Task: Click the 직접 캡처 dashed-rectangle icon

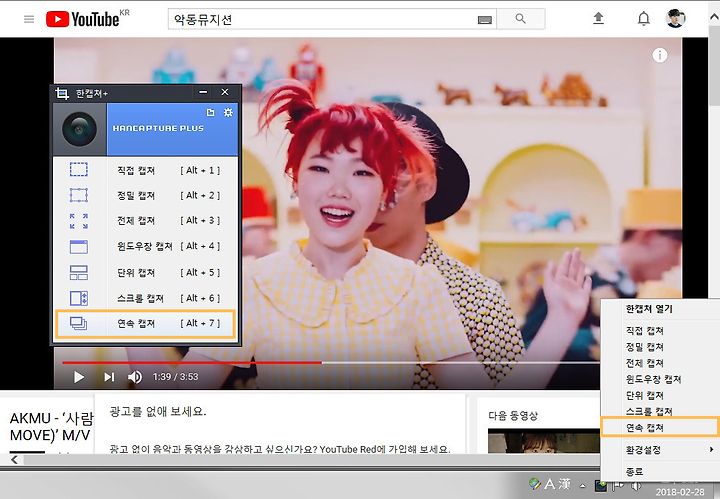Action: (x=79, y=169)
